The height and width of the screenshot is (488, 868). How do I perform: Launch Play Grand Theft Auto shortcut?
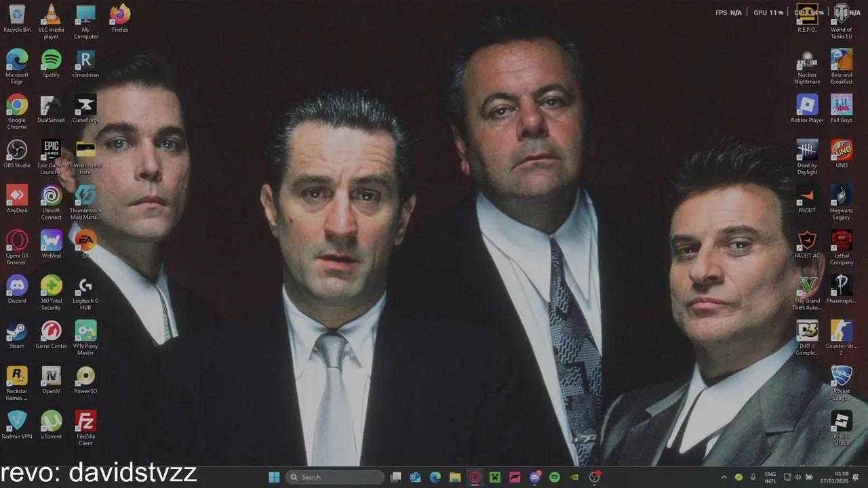click(x=807, y=293)
